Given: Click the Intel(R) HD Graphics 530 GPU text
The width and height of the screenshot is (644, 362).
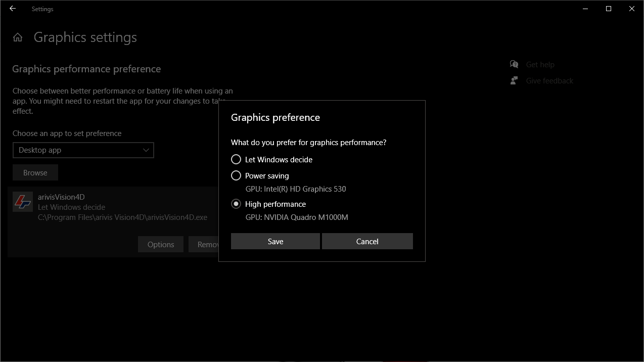Looking at the screenshot, I should 296,189.
